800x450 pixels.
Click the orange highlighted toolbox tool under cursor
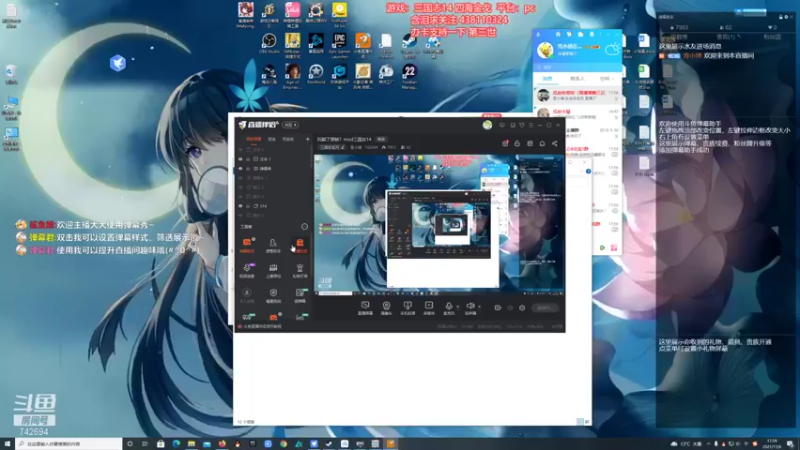click(x=300, y=245)
